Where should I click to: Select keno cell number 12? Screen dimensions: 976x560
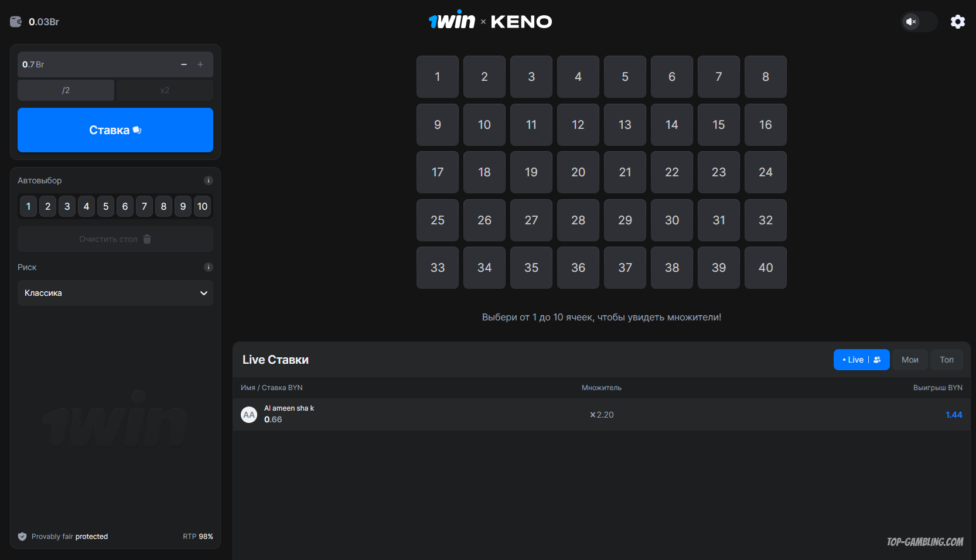tap(578, 125)
